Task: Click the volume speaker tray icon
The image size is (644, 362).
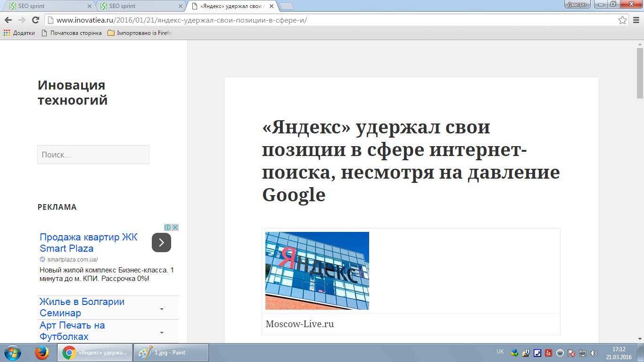Action: [594, 353]
